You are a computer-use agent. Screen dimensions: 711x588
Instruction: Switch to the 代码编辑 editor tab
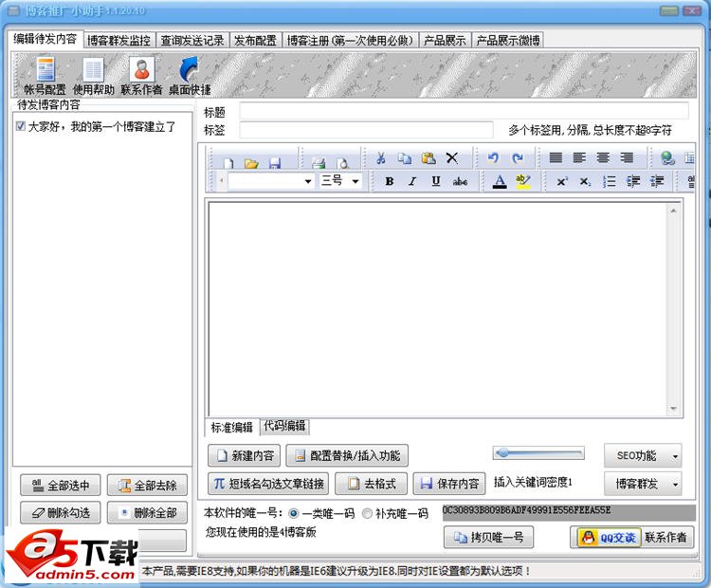click(284, 426)
